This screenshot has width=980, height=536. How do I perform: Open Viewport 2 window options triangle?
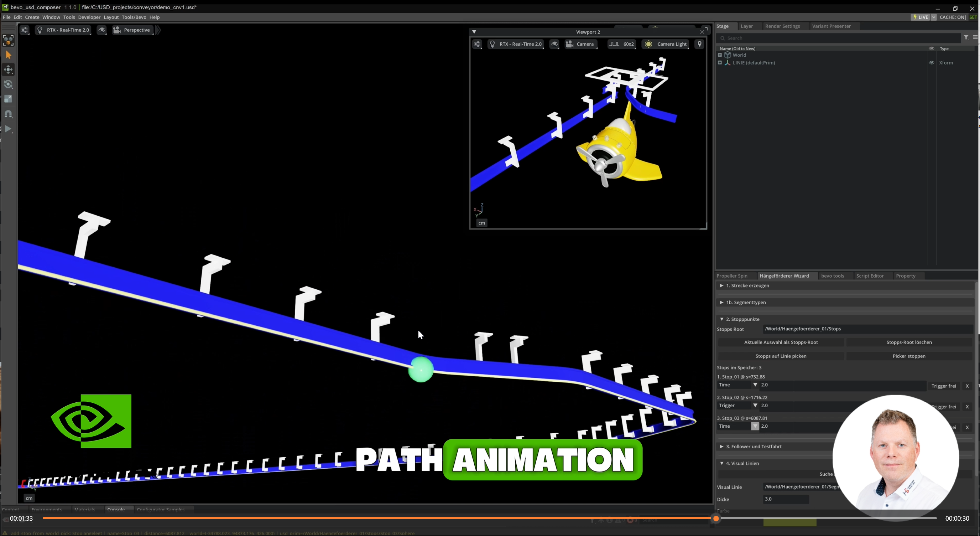coord(474,32)
